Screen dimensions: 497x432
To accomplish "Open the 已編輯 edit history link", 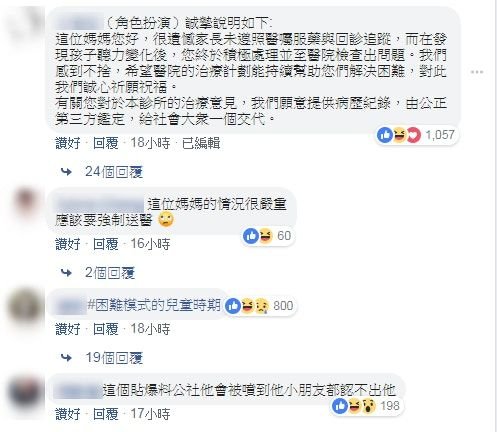I will [x=201, y=143].
